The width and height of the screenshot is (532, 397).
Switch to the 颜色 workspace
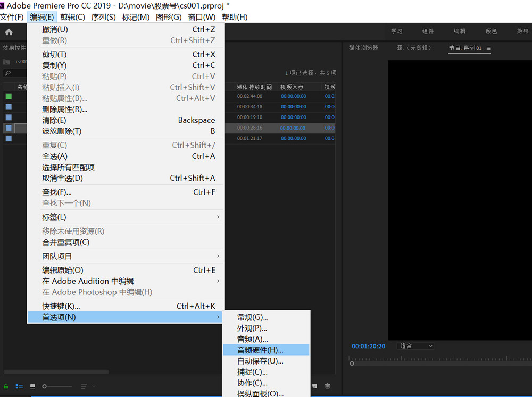491,31
